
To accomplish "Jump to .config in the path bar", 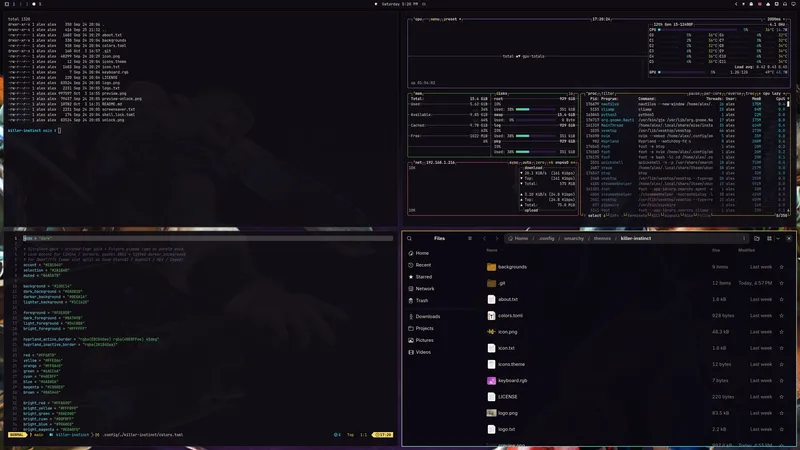I will (546, 238).
